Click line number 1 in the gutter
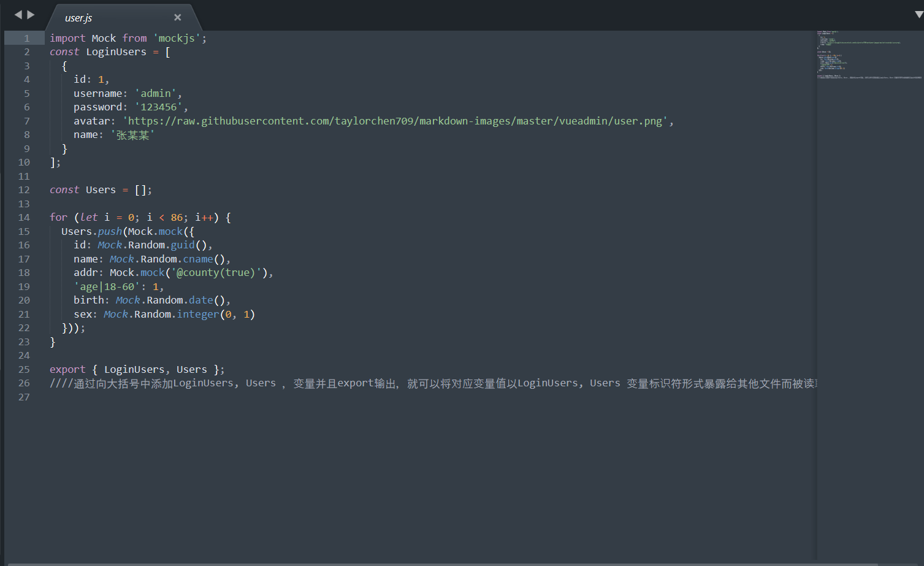924x566 pixels. (26, 38)
